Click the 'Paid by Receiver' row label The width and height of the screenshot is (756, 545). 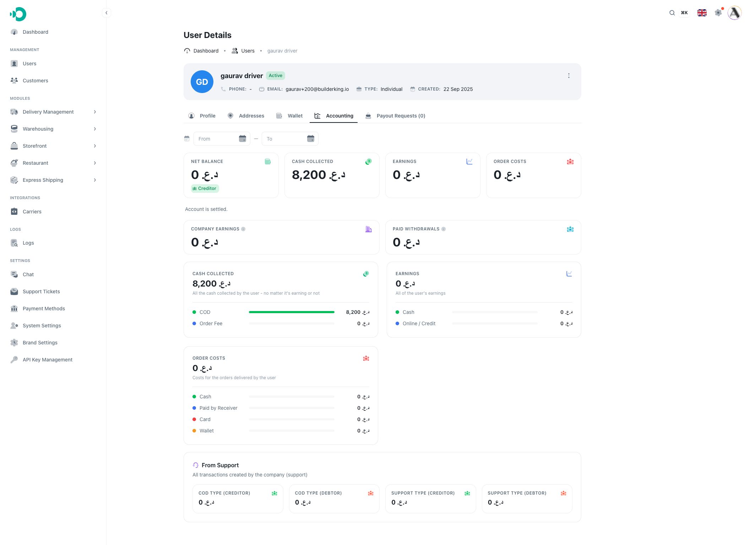(218, 408)
